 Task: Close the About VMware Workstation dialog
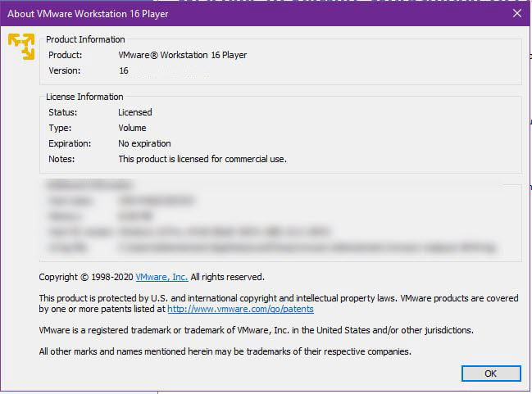[x=517, y=13]
